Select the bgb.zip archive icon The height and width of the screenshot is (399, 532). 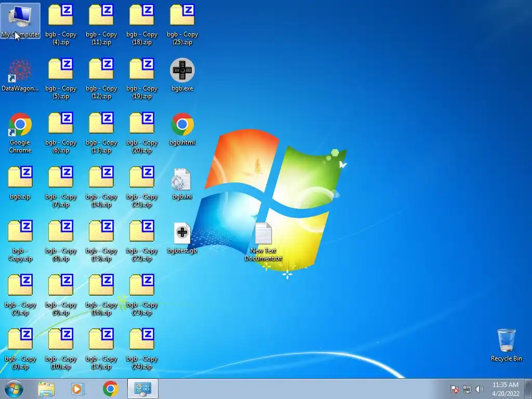(20, 183)
